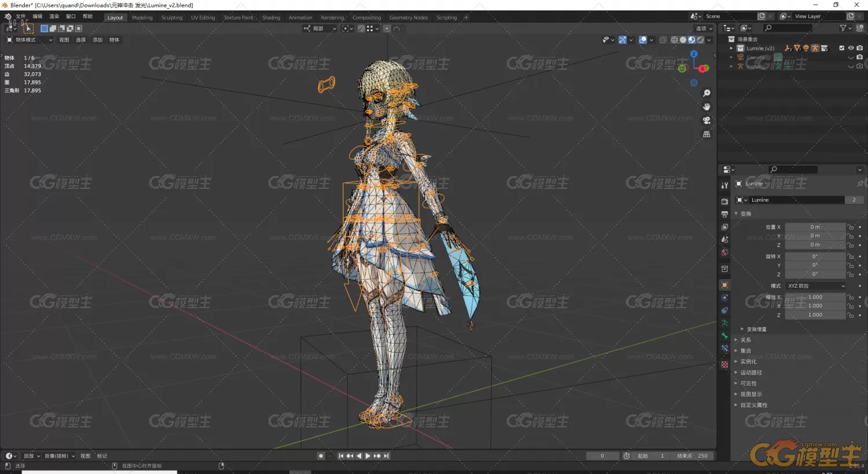Switch to the Sculpting workspace tab
The width and height of the screenshot is (868, 474).
tap(172, 17)
